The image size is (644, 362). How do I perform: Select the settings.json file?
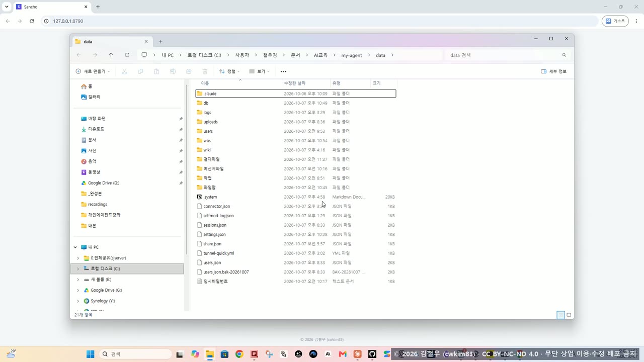pyautogui.click(x=296, y=234)
